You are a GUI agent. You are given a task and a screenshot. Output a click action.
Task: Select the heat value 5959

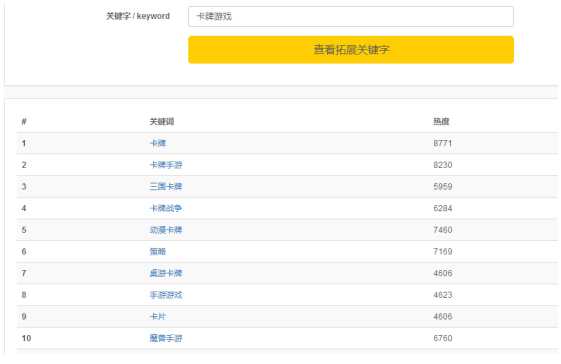coord(443,186)
